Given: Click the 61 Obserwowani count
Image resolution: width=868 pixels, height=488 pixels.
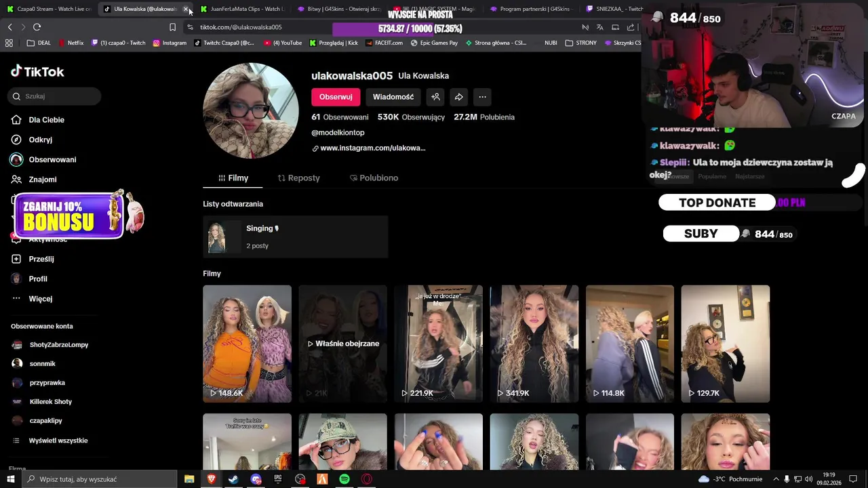Looking at the screenshot, I should (x=340, y=117).
